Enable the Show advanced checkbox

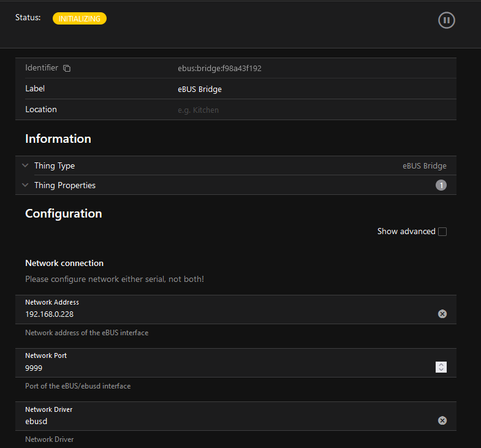tap(442, 232)
